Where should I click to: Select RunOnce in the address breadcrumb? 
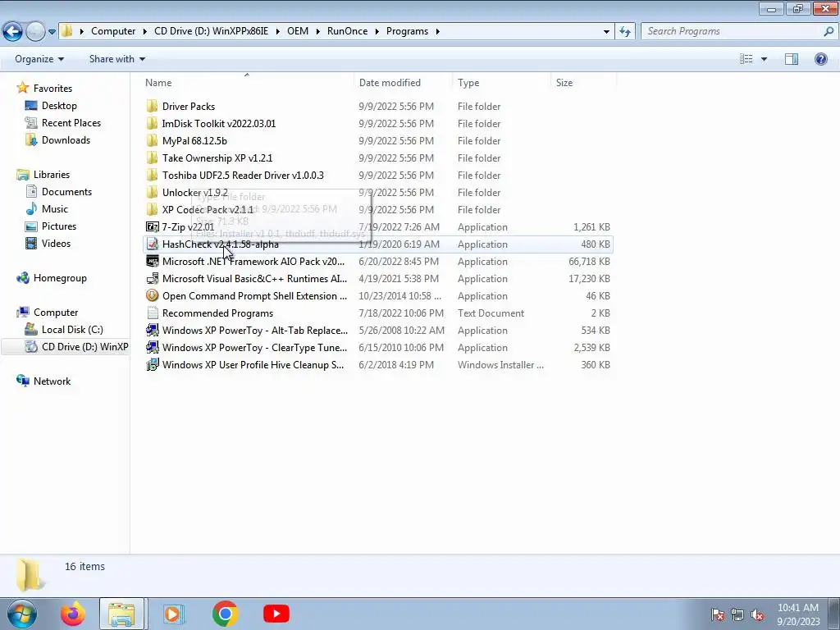pyautogui.click(x=347, y=31)
